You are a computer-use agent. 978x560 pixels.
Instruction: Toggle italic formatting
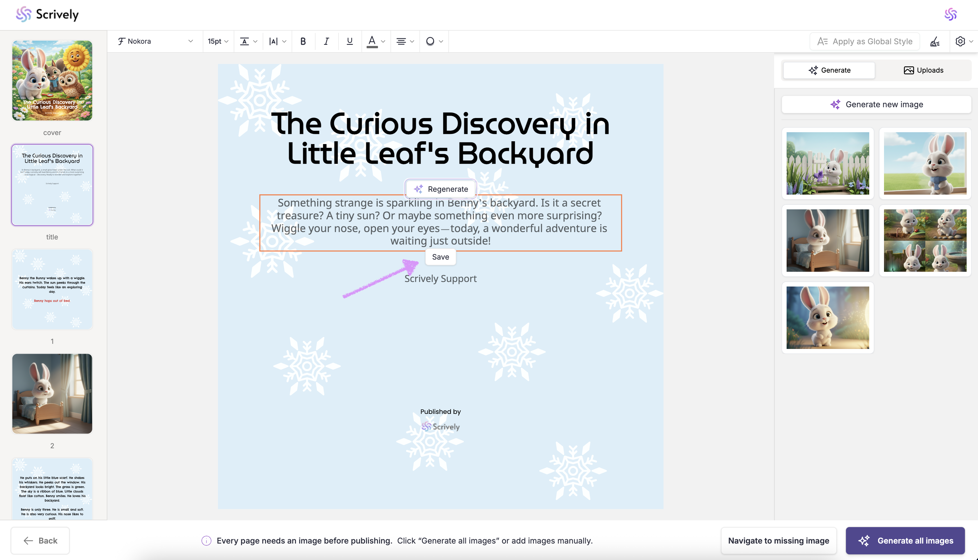pyautogui.click(x=326, y=41)
